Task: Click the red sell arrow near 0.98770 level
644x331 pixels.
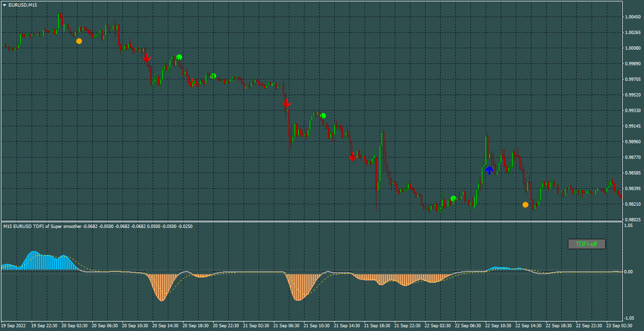Action: click(352, 157)
